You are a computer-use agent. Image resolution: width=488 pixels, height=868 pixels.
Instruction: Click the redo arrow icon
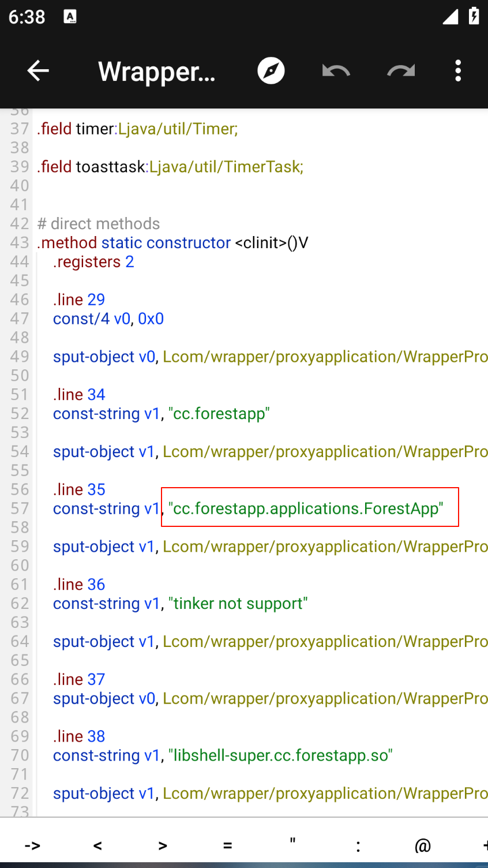[x=401, y=71]
